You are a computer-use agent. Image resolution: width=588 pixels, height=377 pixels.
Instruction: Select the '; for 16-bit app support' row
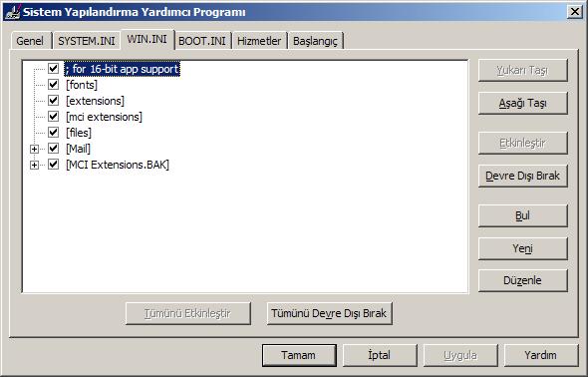(122, 69)
